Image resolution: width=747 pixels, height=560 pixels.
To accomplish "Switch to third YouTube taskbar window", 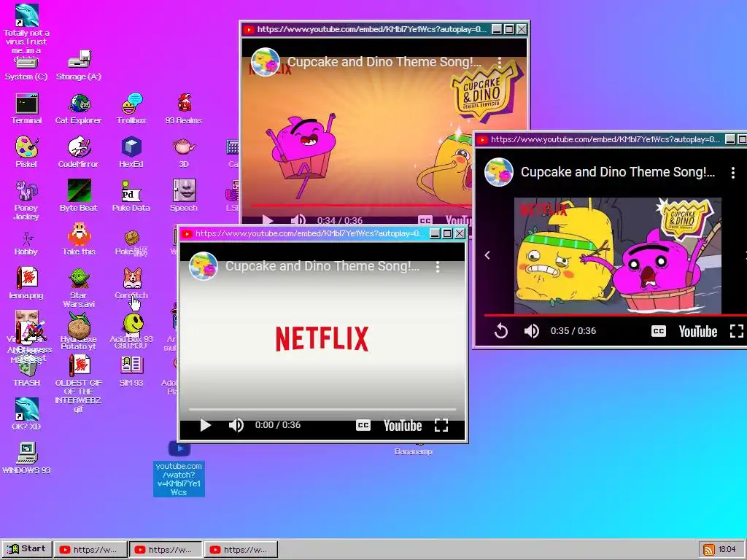I will (x=241, y=549).
